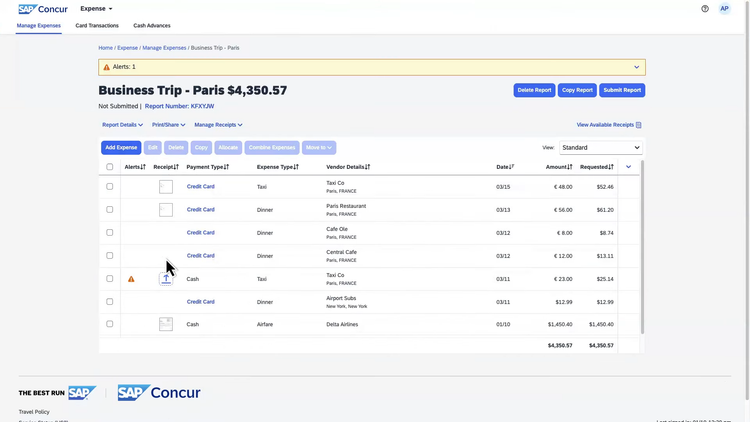Sort by the Amount column

click(559, 167)
